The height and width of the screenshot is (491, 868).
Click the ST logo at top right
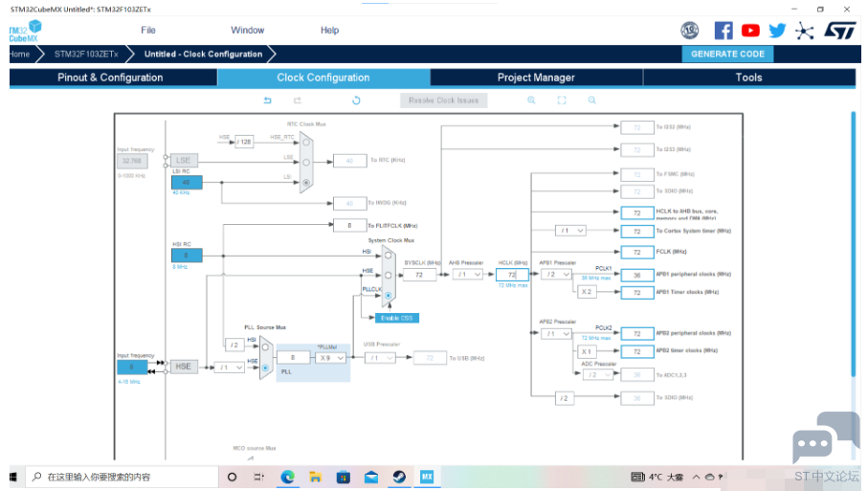tap(839, 31)
